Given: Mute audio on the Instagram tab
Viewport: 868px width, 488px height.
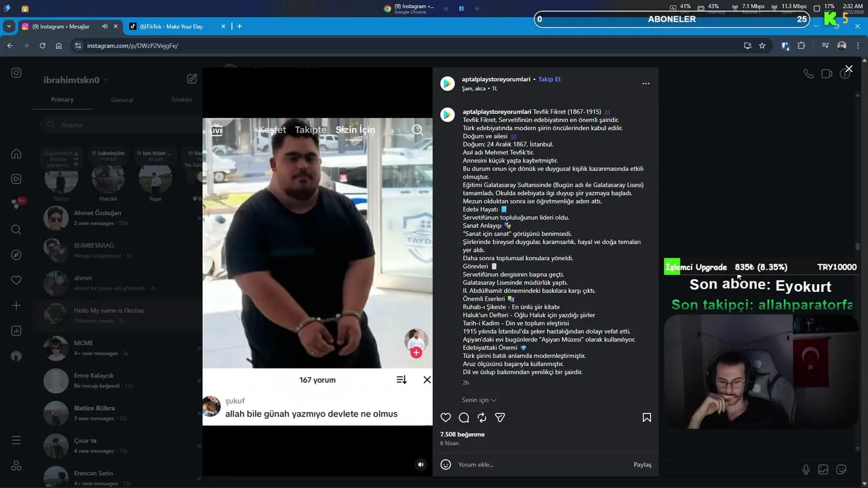Looking at the screenshot, I should tap(104, 26).
